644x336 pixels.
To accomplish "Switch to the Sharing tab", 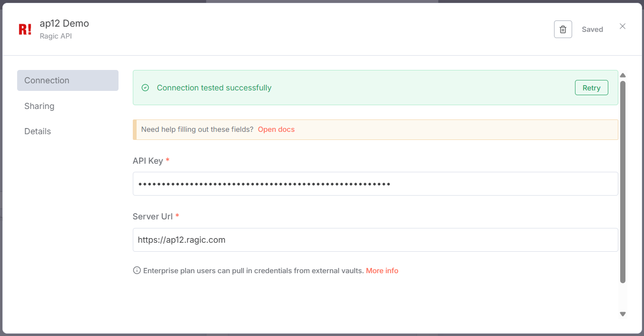I will [40, 106].
